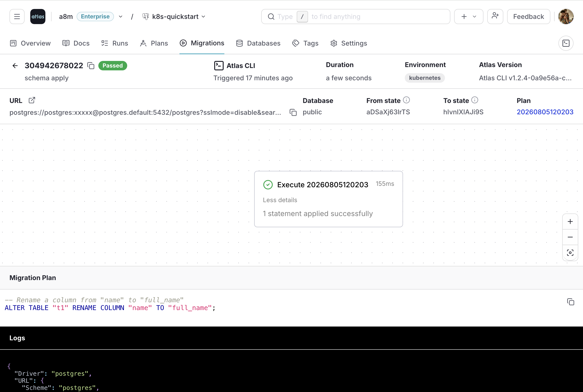
Task: Fit the graph to view
Action: click(x=570, y=253)
